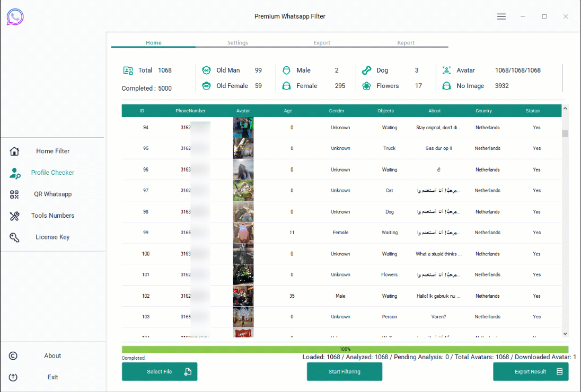581x392 pixels.
Task: Open the hamburger menu icon in title bar
Action: tap(501, 16)
